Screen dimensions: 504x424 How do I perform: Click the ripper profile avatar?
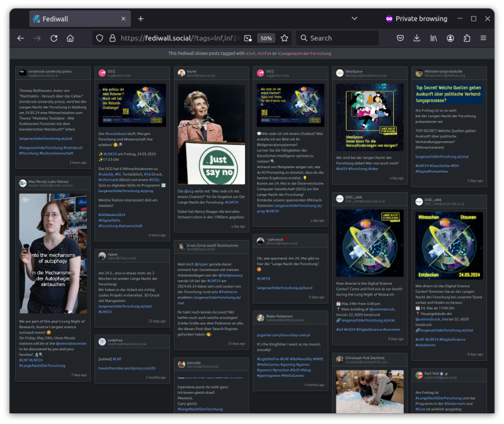(x=102, y=256)
